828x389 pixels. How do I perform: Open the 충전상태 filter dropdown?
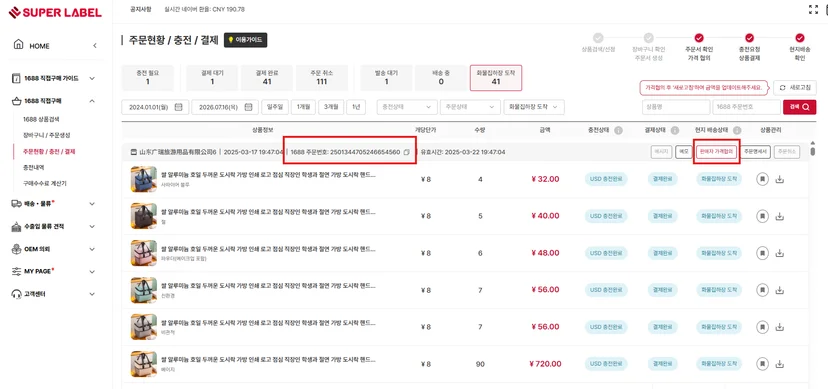tap(407, 107)
